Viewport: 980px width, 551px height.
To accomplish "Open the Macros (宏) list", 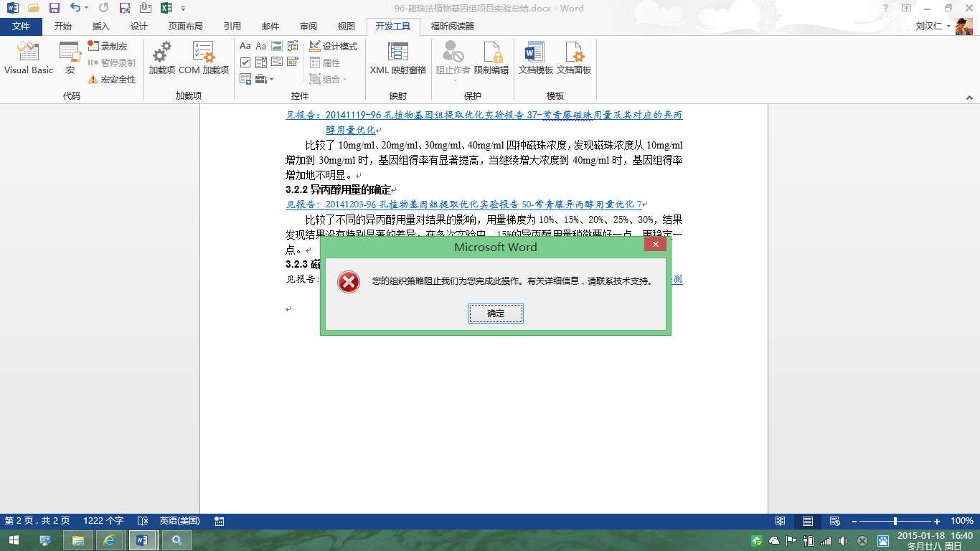I will click(x=70, y=58).
